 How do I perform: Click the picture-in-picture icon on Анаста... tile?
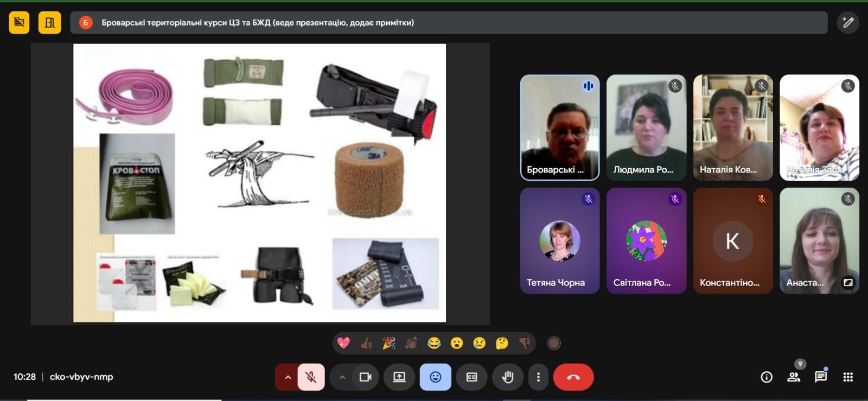pos(847,282)
